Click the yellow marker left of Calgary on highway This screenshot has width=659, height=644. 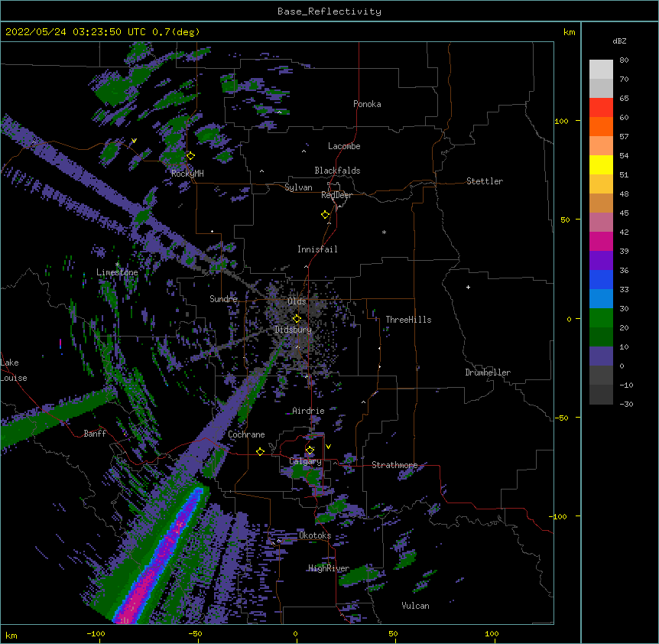[x=260, y=451]
